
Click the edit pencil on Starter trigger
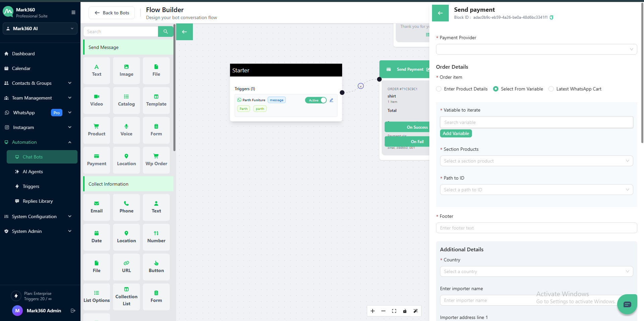click(x=331, y=100)
